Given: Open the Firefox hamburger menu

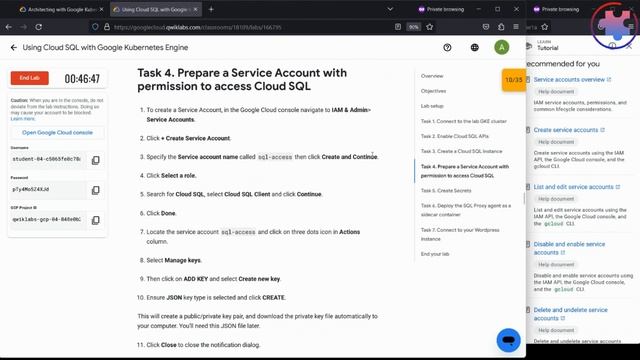Looking at the screenshot, I should pos(516,27).
